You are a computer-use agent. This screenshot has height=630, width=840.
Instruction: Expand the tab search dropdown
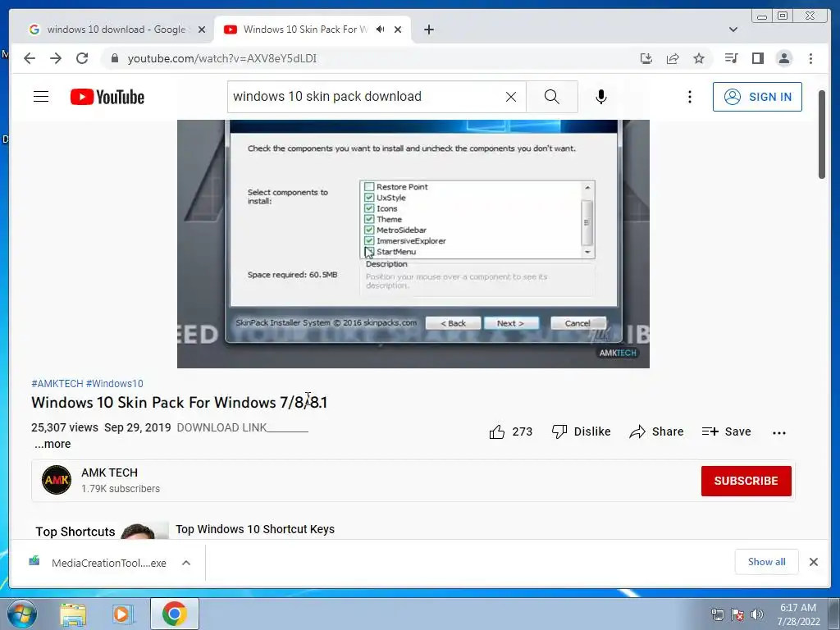tap(733, 30)
